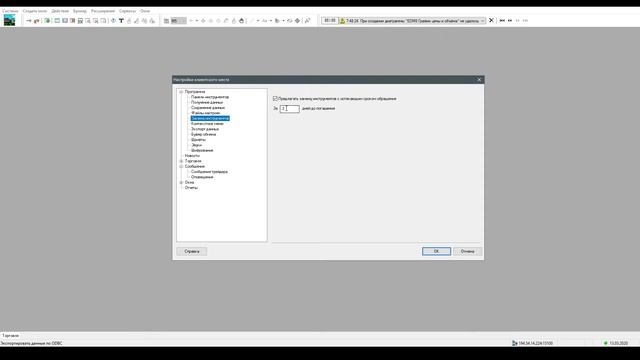Click the house-shaped toolbar icon
640x360 pixels.
242,20
